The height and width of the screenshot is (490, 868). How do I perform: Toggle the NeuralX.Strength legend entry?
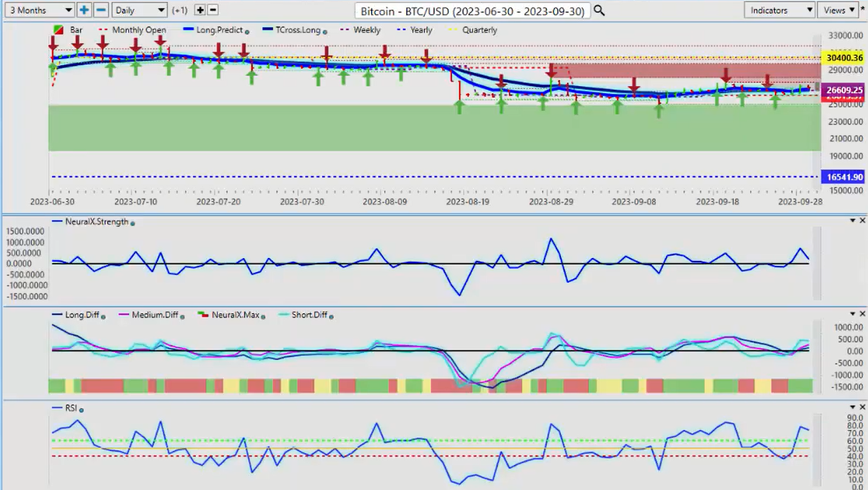(x=90, y=222)
